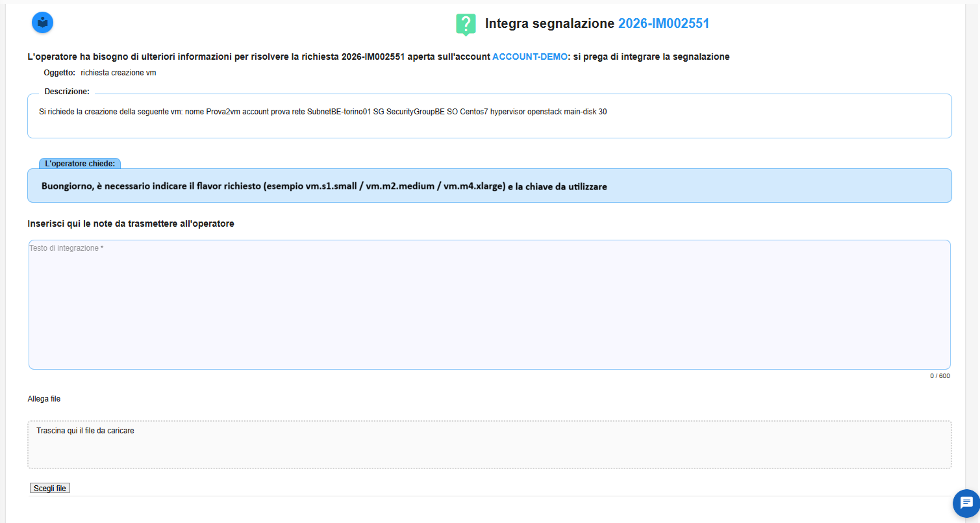The height and width of the screenshot is (523, 980).
Task: Click the 'Trascina qui il file da caricare' drop zone
Action: [x=489, y=444]
